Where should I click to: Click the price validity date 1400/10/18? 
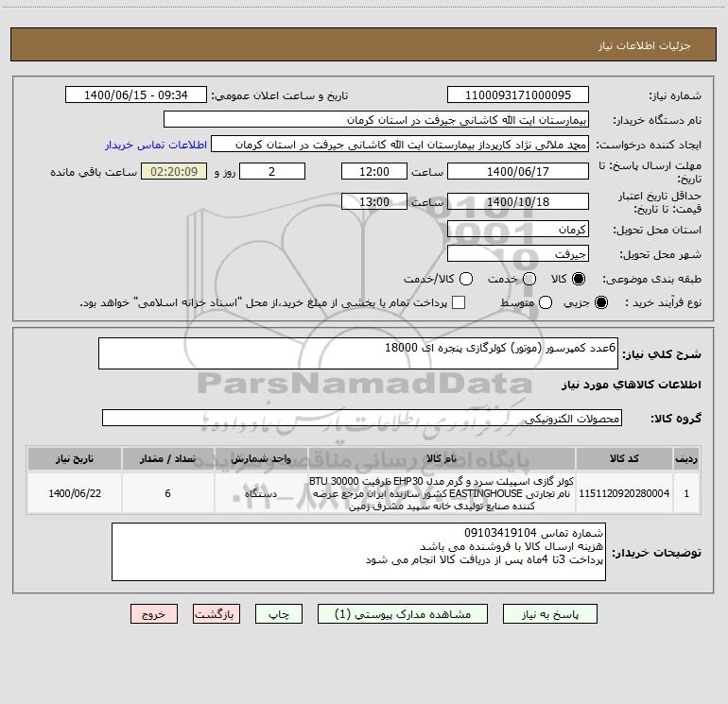point(518,201)
